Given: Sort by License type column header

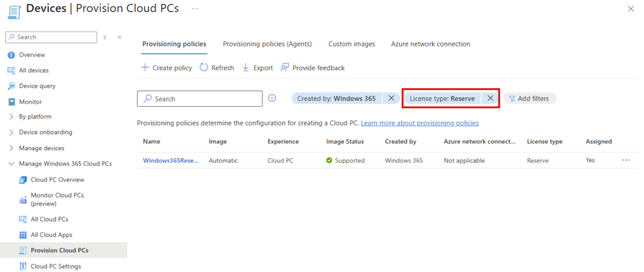Looking at the screenshot, I should tap(545, 141).
